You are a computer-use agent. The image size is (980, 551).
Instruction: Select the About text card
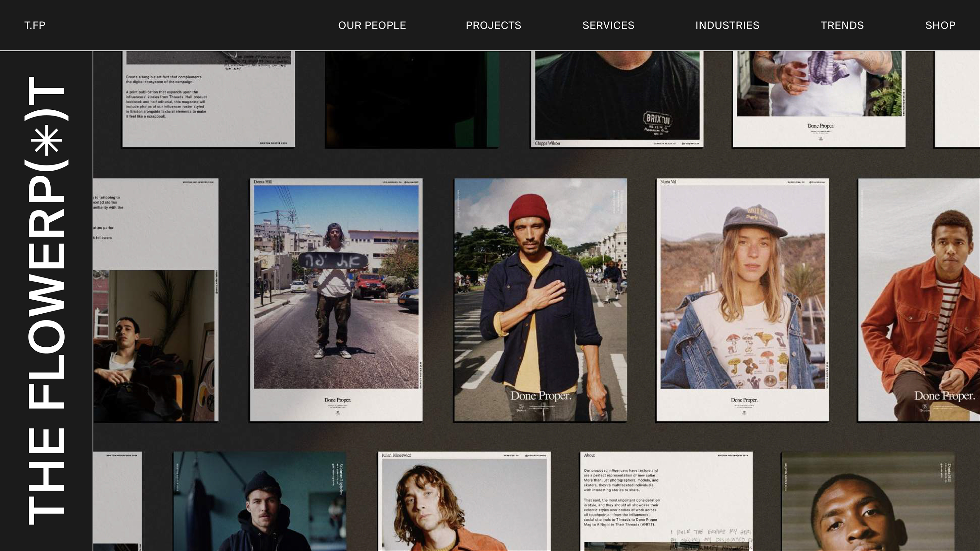666,501
